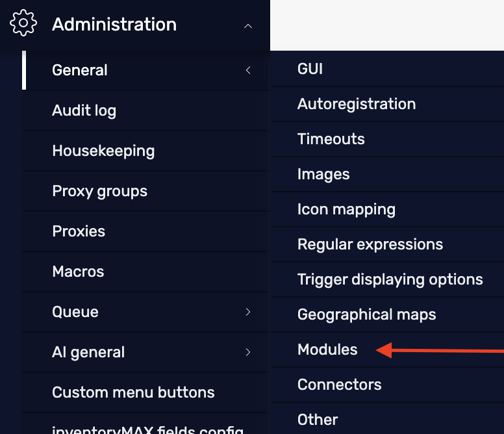Select Images in the General submenu

pyautogui.click(x=323, y=174)
